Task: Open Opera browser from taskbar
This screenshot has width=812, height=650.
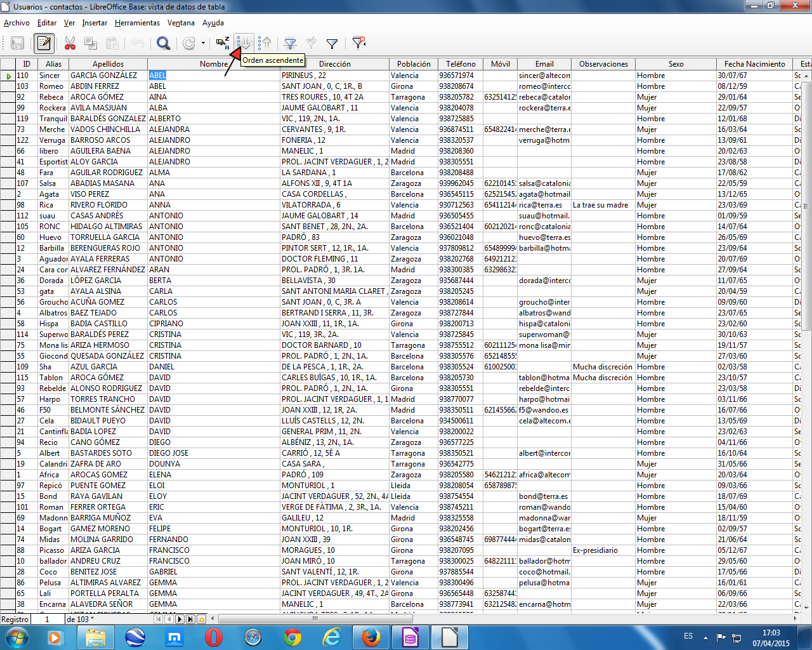Action: (214, 637)
